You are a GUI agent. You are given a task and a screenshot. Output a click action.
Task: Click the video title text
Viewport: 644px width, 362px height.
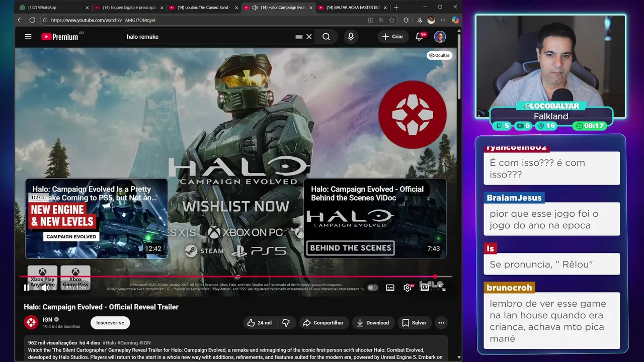[101, 307]
